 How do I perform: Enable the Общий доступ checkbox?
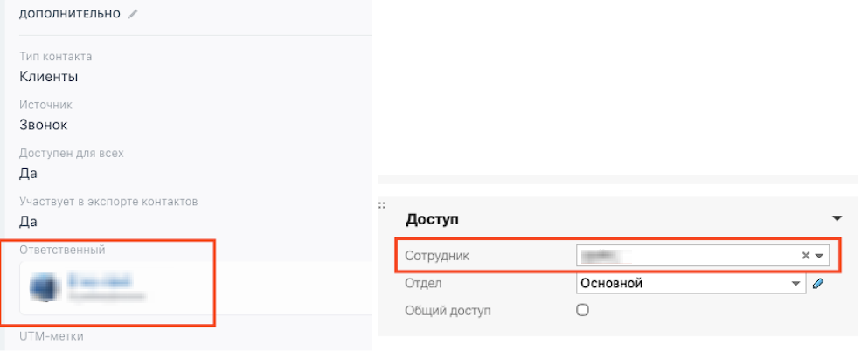pyautogui.click(x=583, y=309)
